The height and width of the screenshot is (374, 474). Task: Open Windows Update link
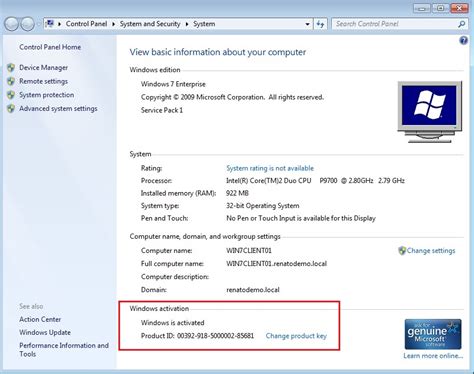pos(45,332)
